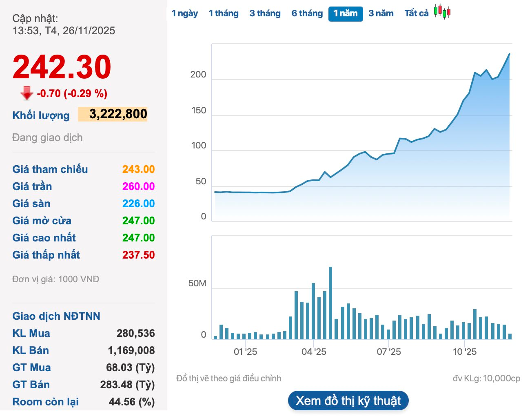The image size is (532, 416).
Task: Click the Room còn lại label
Action: 45,402
